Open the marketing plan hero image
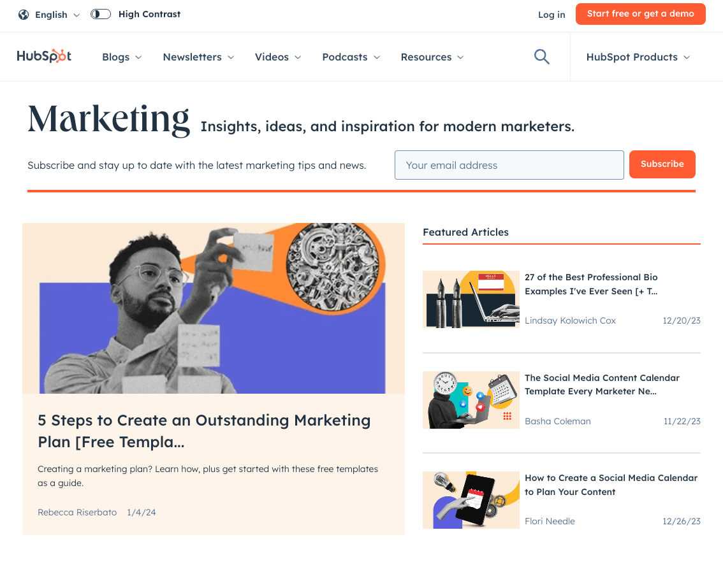Screen dimensions: 723x588 click(x=214, y=308)
